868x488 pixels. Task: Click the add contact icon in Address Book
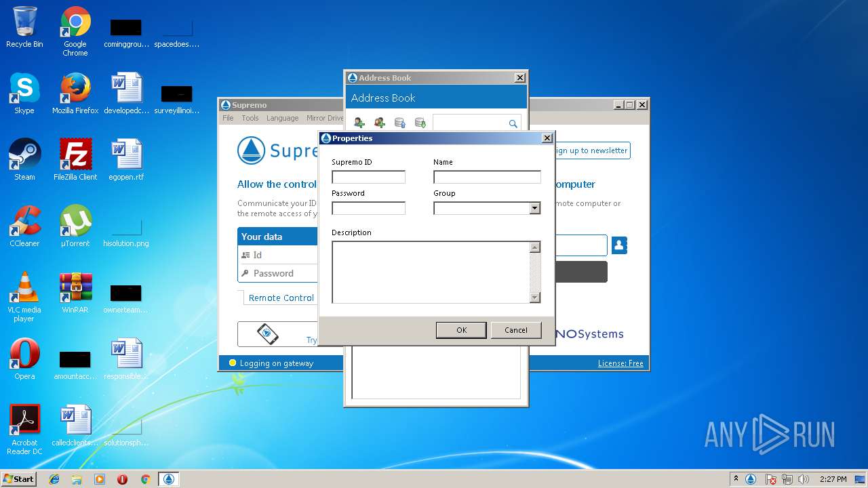359,123
